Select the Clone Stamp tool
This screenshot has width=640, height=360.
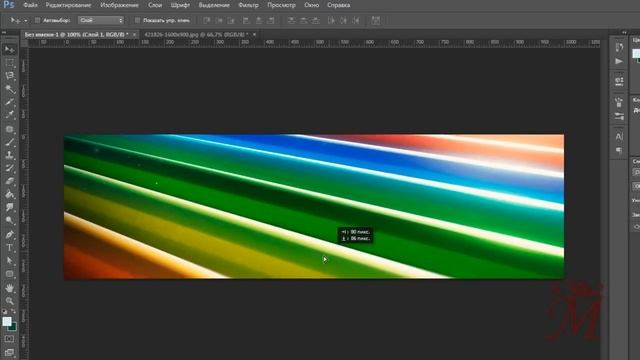coord(9,155)
